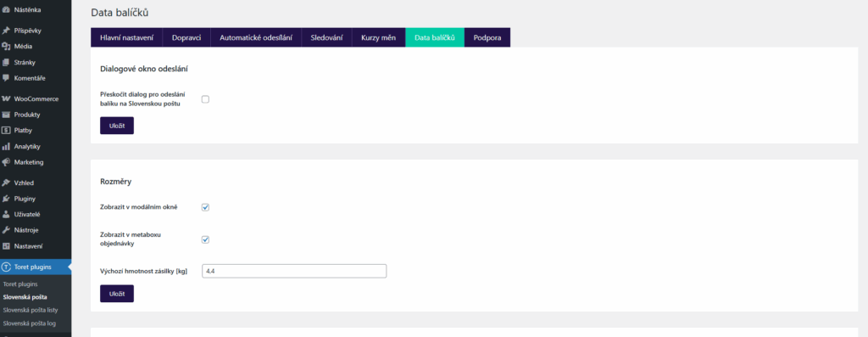Save the Dialogové okno odeslání settings

117,126
